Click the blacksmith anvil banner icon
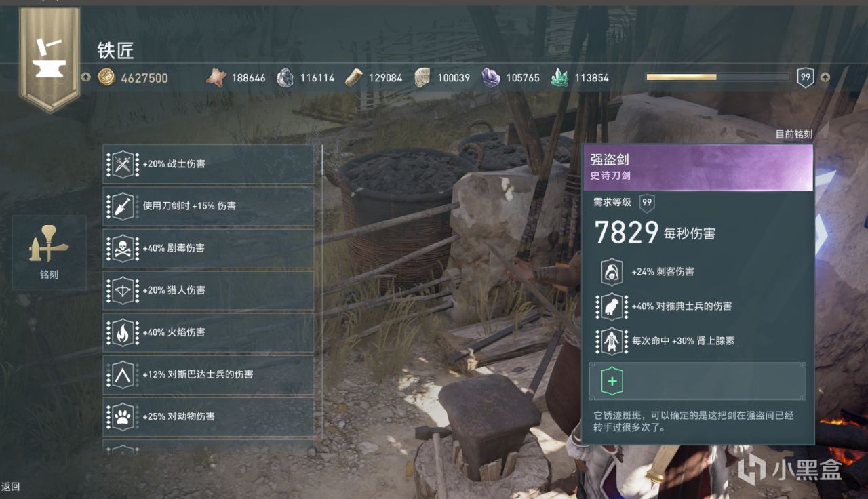Screen dimensions: 868x499 coord(50,60)
